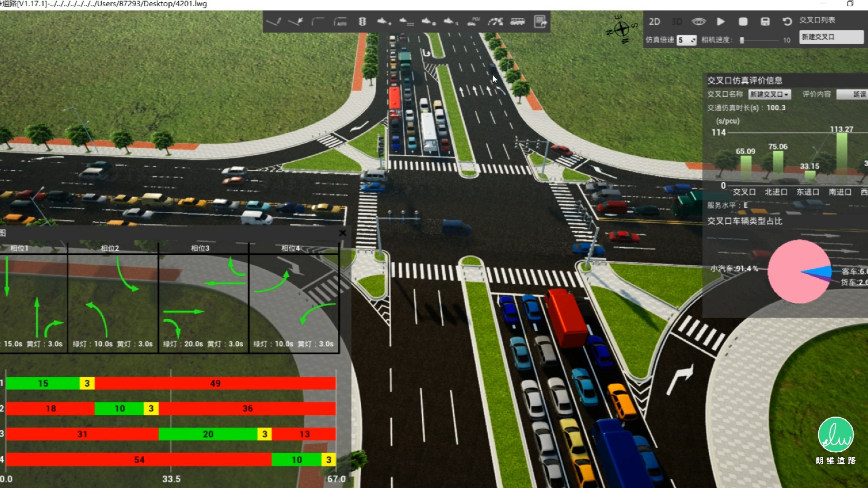Open the vehicle settings gear icon
This screenshot has width=868, height=488.
click(x=429, y=21)
